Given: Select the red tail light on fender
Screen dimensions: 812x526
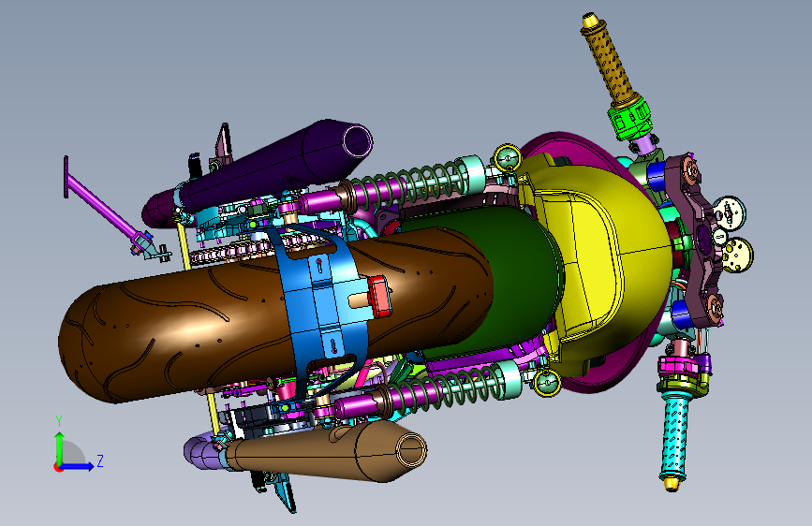Looking at the screenshot, I should [379, 296].
